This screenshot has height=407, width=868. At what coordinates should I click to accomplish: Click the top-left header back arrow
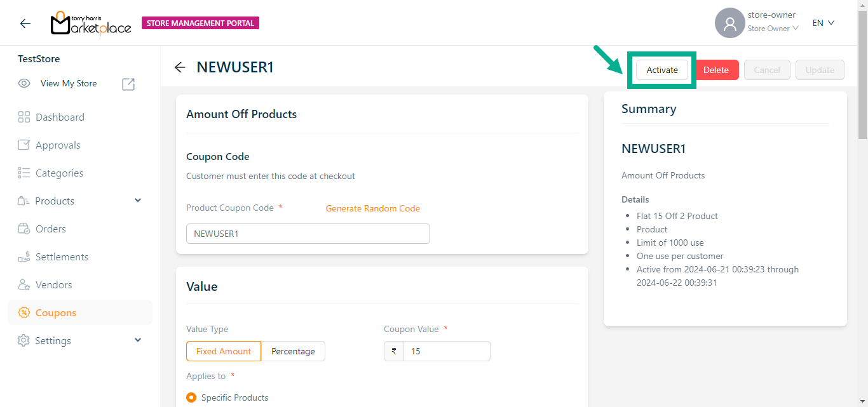(25, 23)
